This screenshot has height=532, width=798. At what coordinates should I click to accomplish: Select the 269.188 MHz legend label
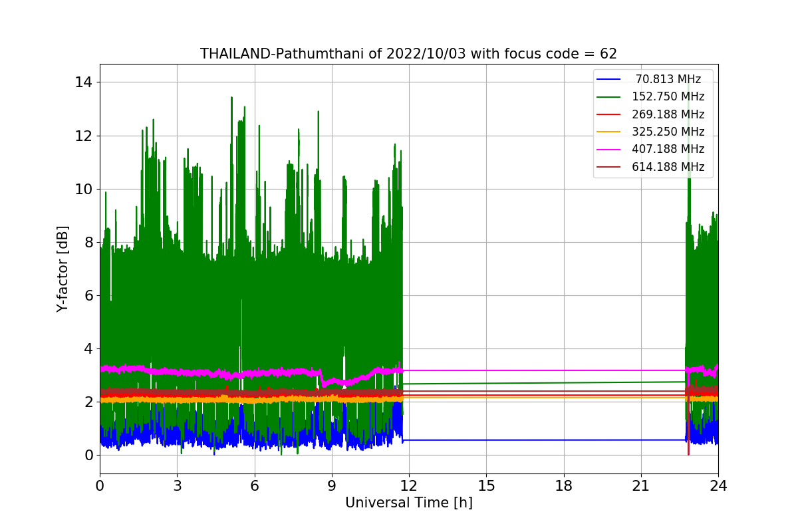tap(668, 114)
